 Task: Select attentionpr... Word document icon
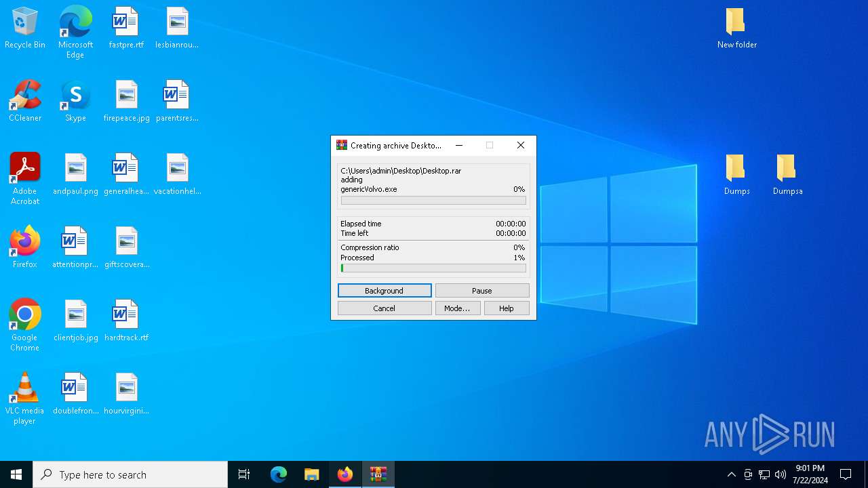(75, 248)
